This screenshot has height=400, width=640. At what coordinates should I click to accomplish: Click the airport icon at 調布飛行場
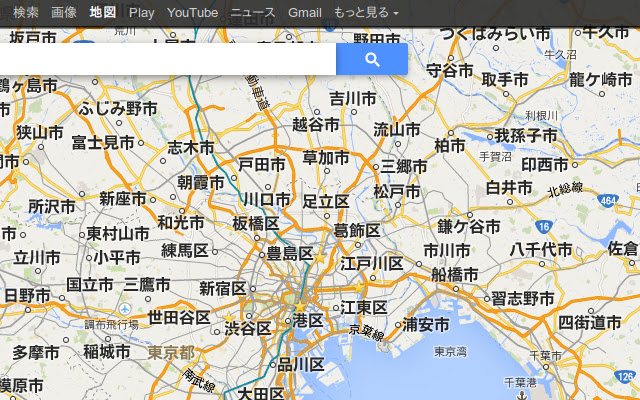click(124, 309)
